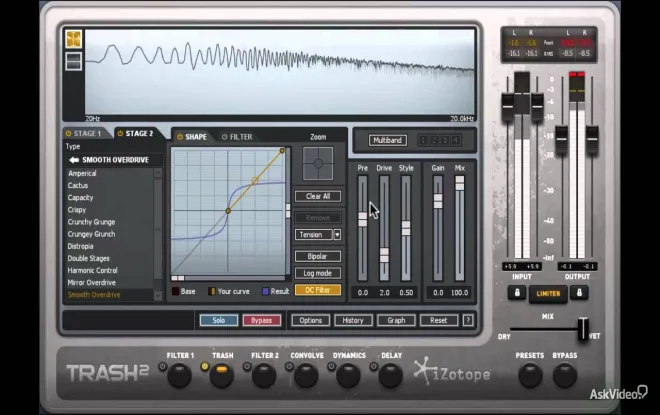Click Clear All button

pos(318,196)
